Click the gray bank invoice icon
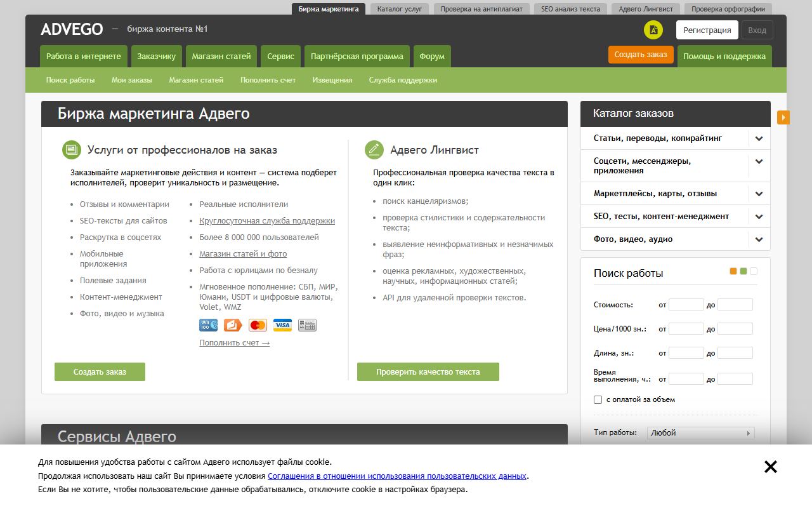Image resolution: width=812 pixels, height=508 pixels. click(x=307, y=325)
